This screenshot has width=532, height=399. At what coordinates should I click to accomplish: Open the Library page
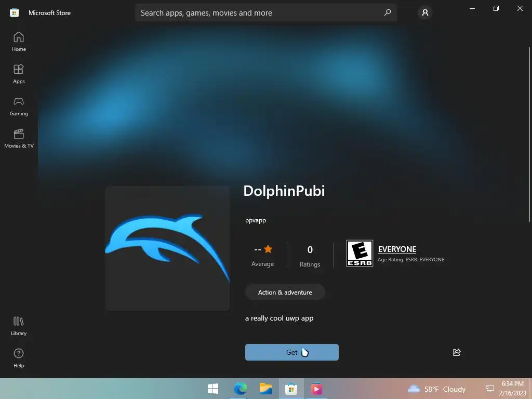19,326
